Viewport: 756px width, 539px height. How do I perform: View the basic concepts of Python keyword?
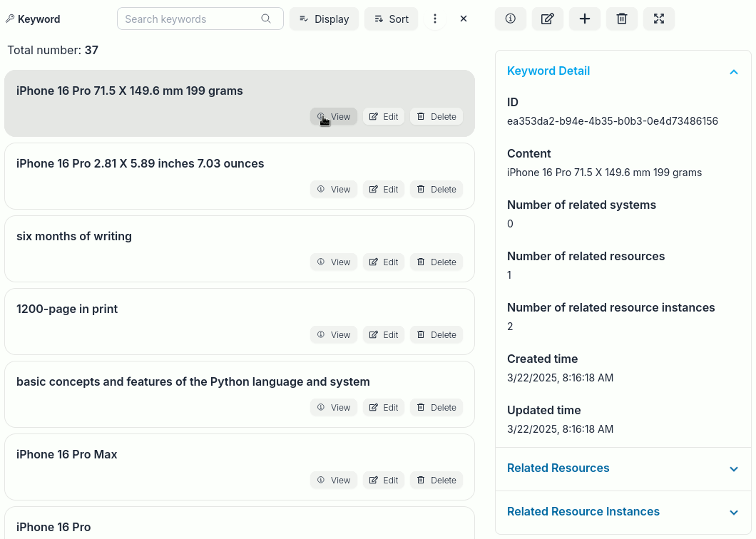(x=334, y=408)
